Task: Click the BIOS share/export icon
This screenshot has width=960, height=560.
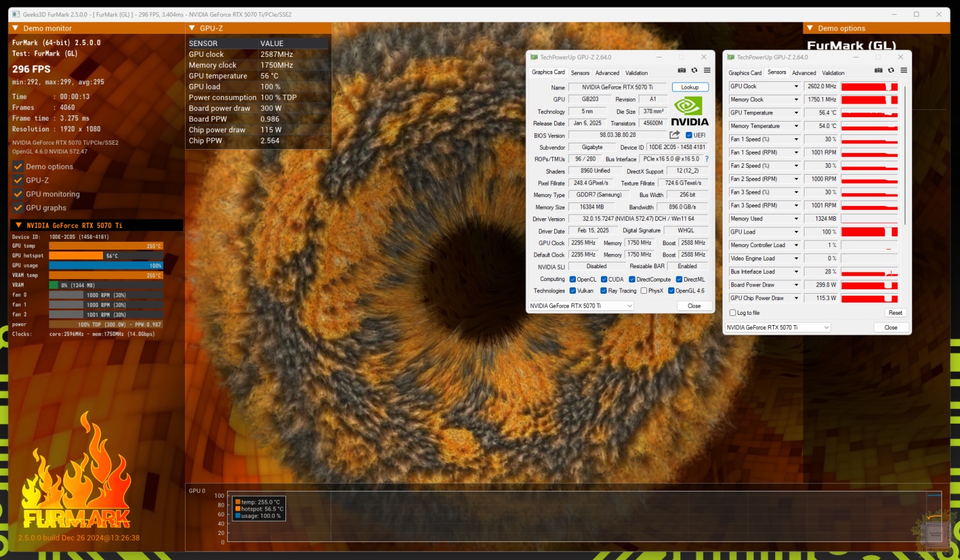Action: pyautogui.click(x=675, y=135)
